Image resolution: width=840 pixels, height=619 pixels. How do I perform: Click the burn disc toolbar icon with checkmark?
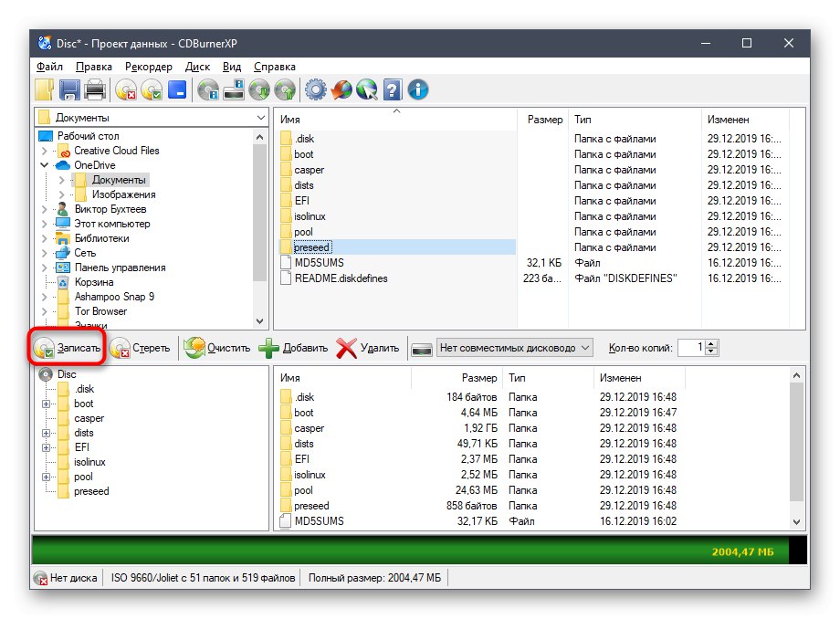tap(152, 89)
